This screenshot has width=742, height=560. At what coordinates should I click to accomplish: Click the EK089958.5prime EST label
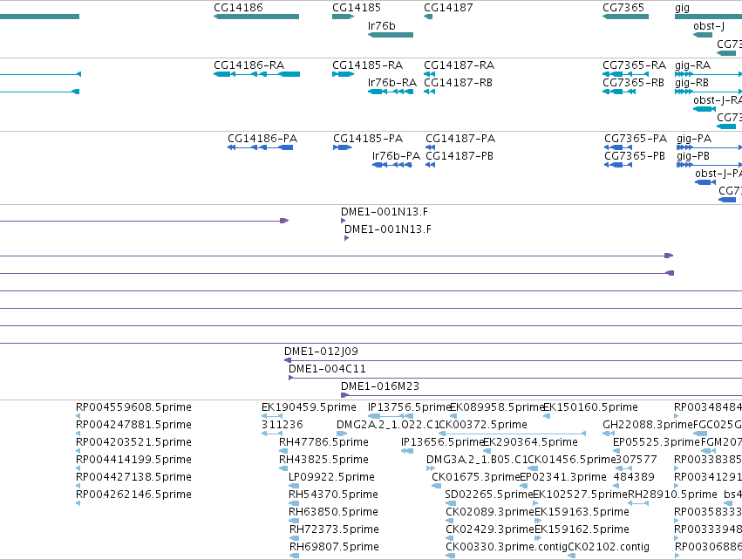click(497, 407)
